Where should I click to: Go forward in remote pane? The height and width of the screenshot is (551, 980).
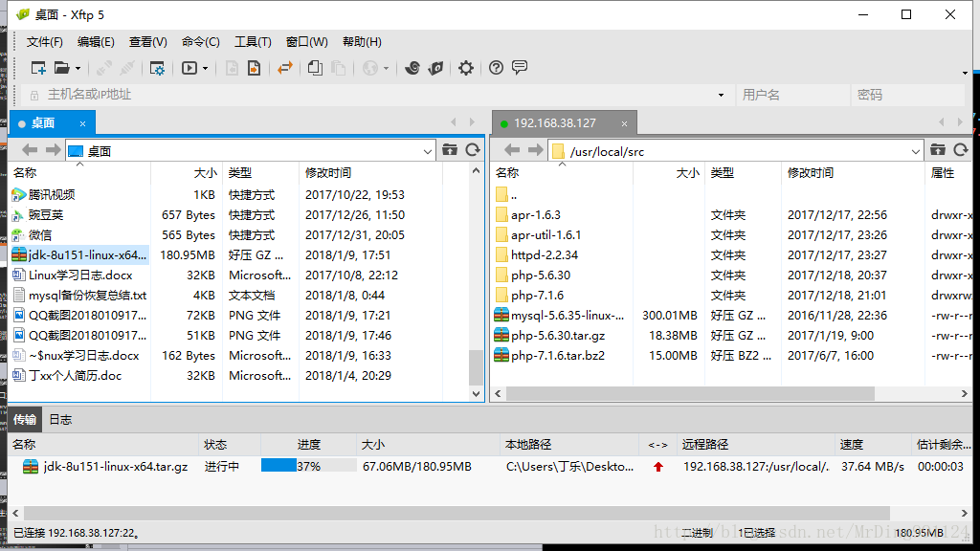[536, 150]
